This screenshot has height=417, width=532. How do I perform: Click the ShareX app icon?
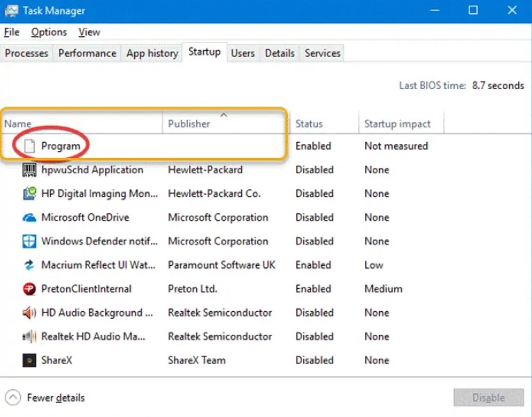pyautogui.click(x=29, y=361)
